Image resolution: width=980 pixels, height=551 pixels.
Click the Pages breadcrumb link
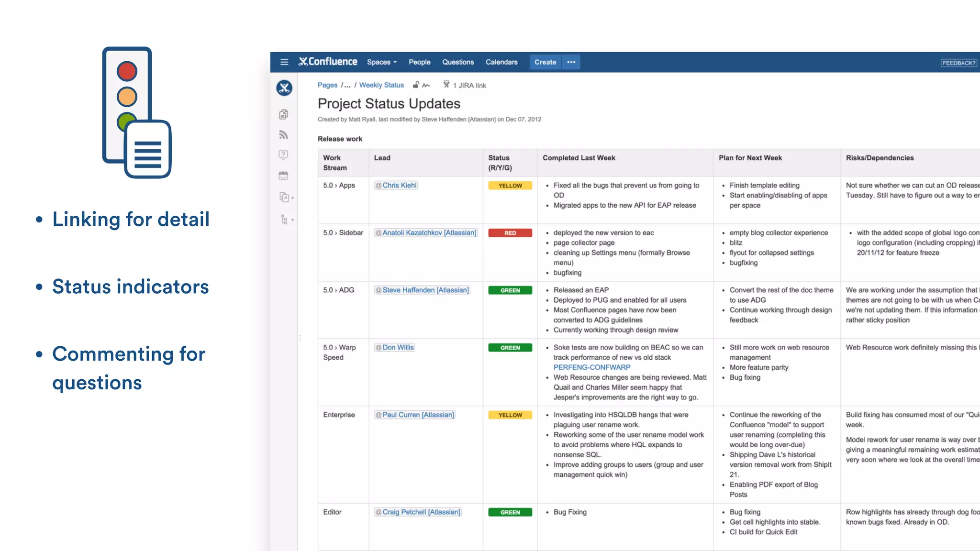point(327,85)
